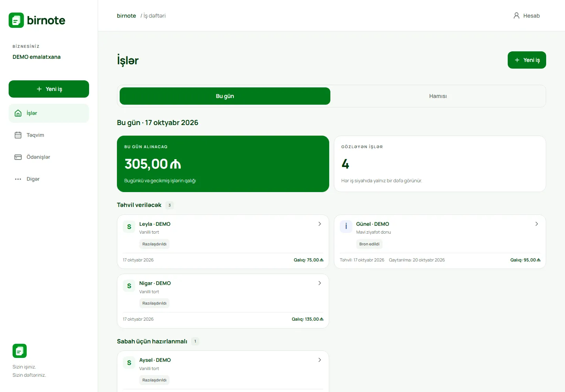Open Digər three-dots icon
The image size is (565, 392).
pos(18,179)
